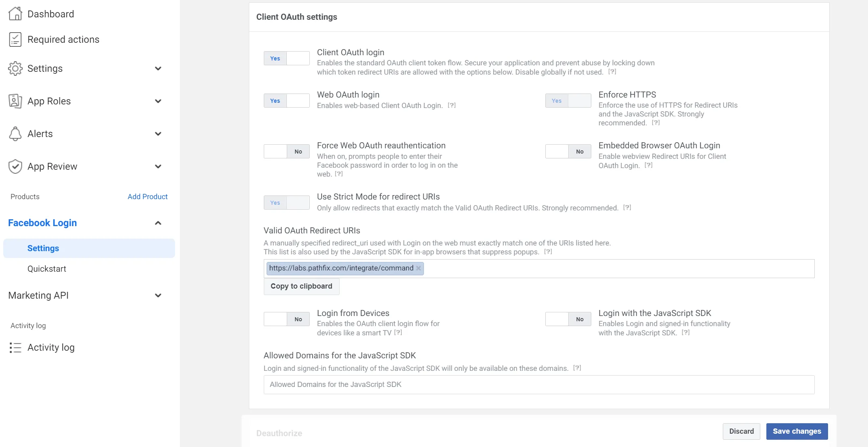Open the Activity log page
The height and width of the screenshot is (447, 868).
click(51, 347)
